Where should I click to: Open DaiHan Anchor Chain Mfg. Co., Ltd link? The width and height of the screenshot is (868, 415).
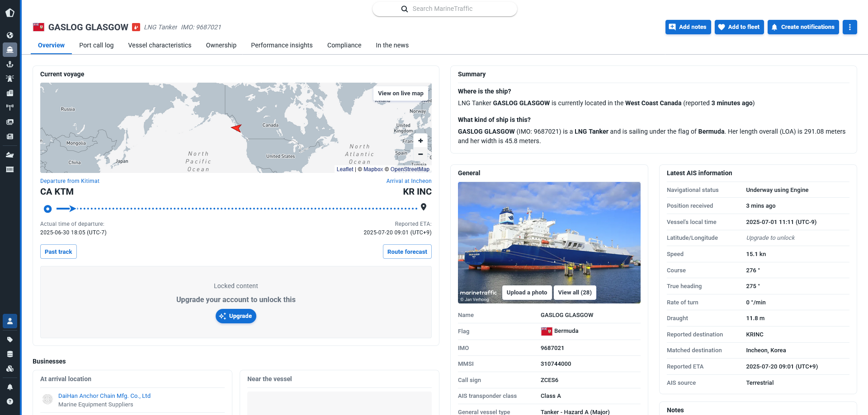point(104,396)
